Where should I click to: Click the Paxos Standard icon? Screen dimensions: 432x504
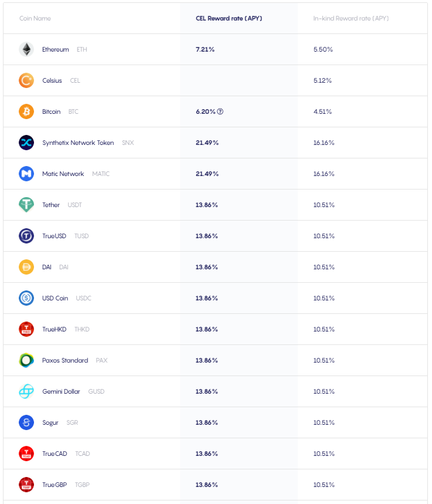(x=26, y=360)
